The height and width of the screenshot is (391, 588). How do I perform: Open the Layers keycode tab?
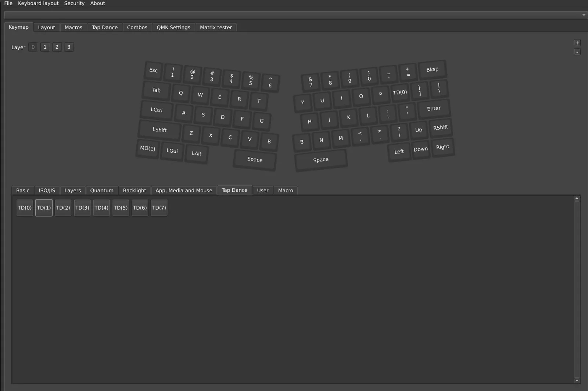[72, 191]
